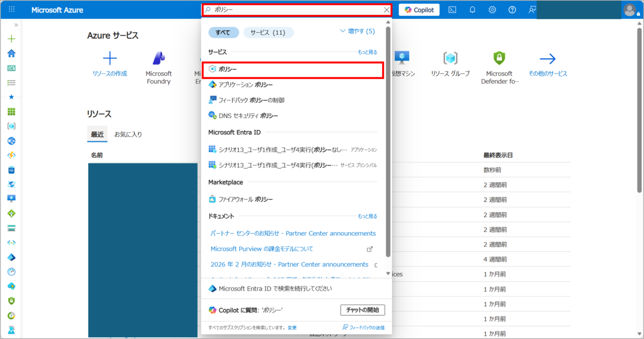Image resolution: width=644 pixels, height=339 pixels.
Task: Click リソースの作成 plus tile
Action: [x=109, y=64]
